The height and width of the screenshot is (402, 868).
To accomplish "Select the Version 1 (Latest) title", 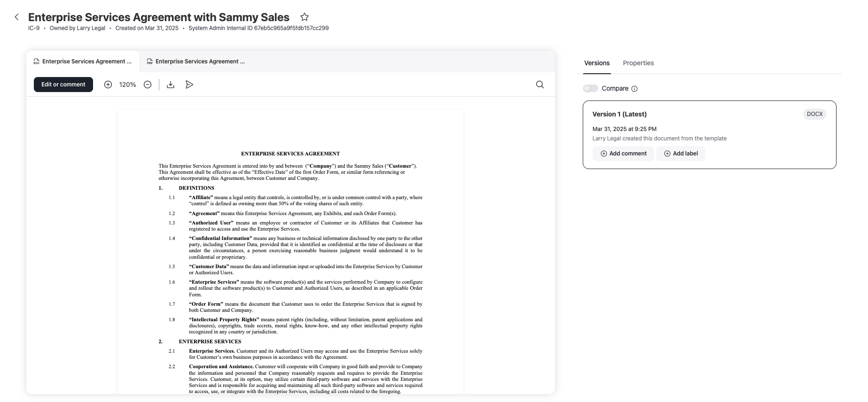I will (619, 114).
